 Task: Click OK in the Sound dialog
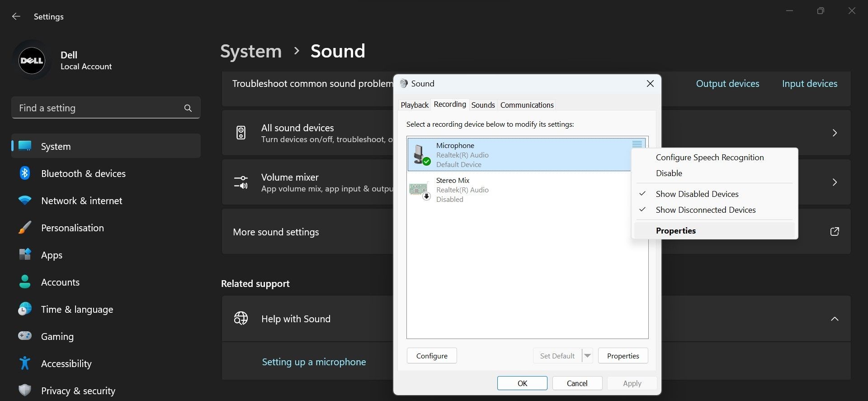pos(522,383)
